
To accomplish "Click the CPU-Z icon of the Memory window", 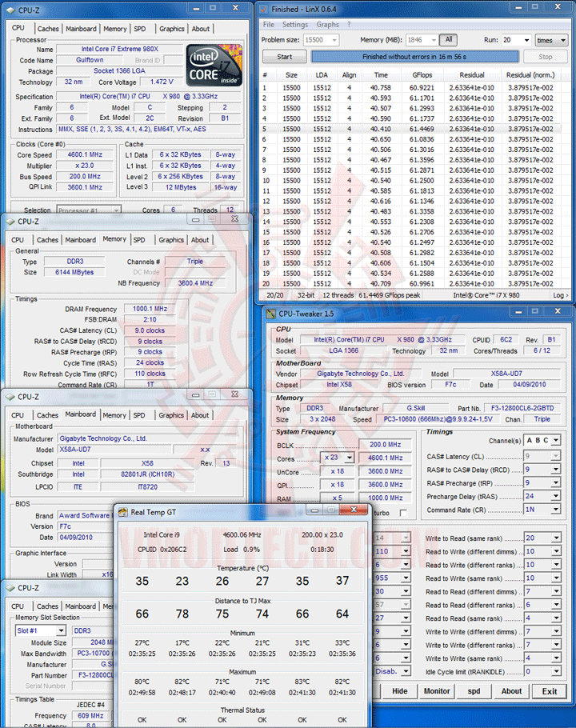I will click(10, 222).
